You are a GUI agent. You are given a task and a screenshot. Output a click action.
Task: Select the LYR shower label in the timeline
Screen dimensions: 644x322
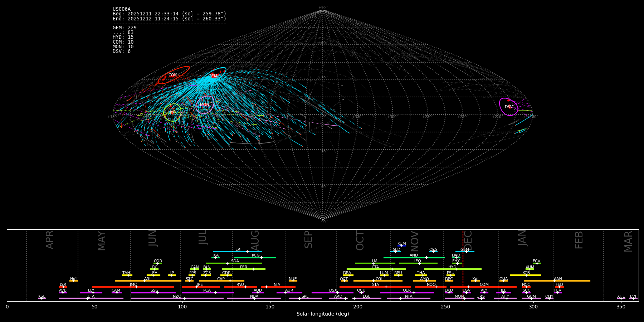coord(63,285)
